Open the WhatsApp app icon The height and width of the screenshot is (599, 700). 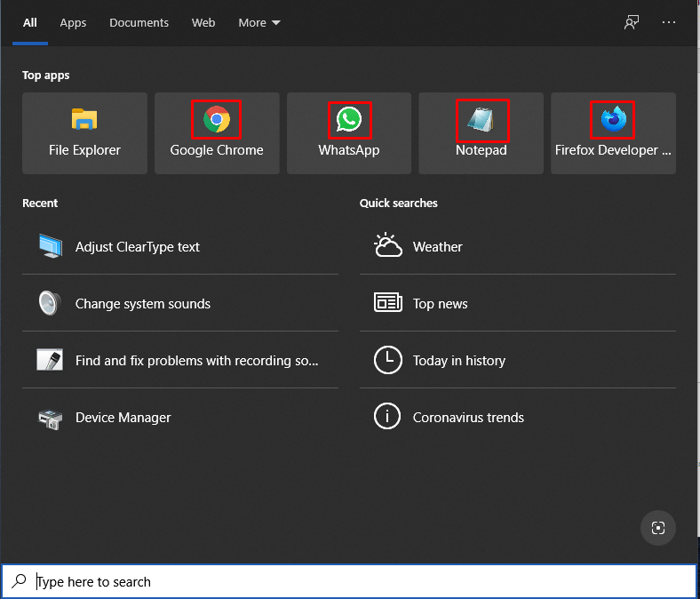tap(349, 120)
